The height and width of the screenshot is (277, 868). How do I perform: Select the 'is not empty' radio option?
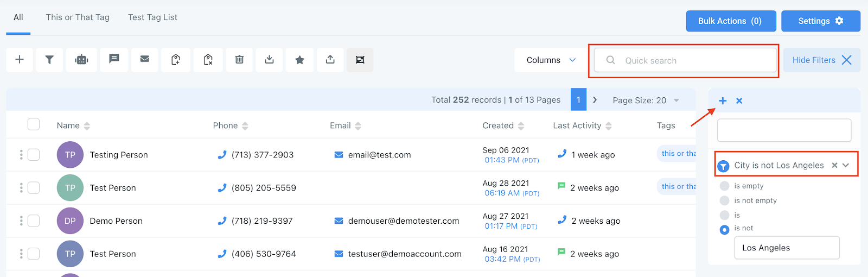click(724, 200)
